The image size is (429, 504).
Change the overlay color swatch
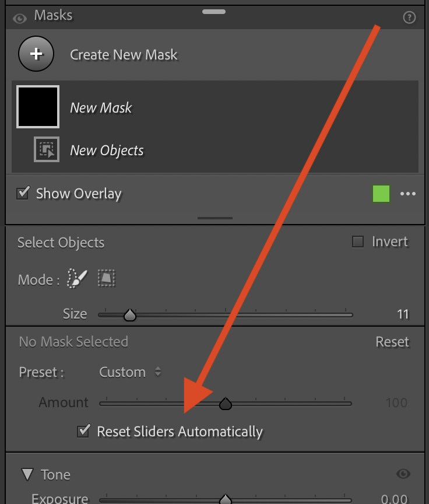[381, 193]
